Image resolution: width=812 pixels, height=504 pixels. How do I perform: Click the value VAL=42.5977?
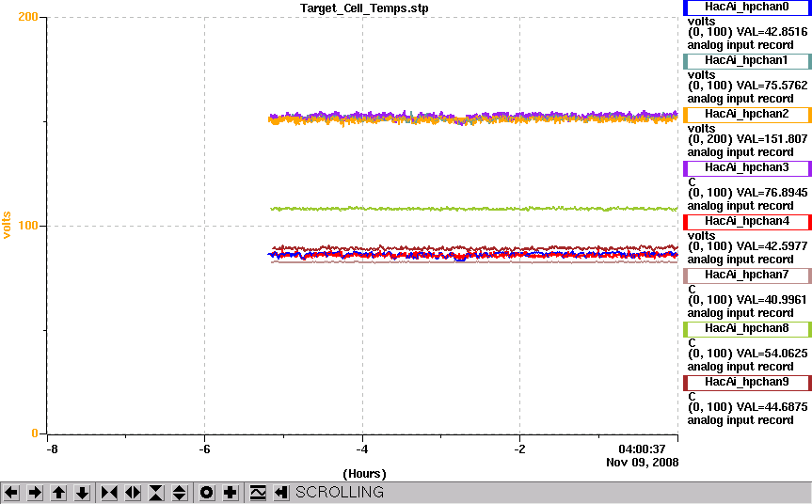(772, 246)
